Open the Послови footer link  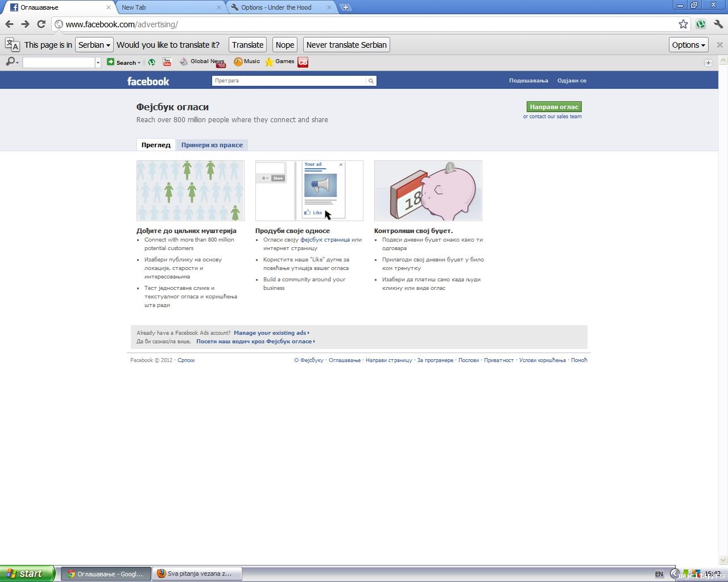pyautogui.click(x=469, y=360)
